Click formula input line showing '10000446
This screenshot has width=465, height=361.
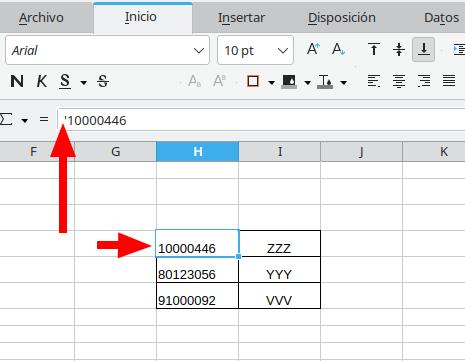(261, 120)
